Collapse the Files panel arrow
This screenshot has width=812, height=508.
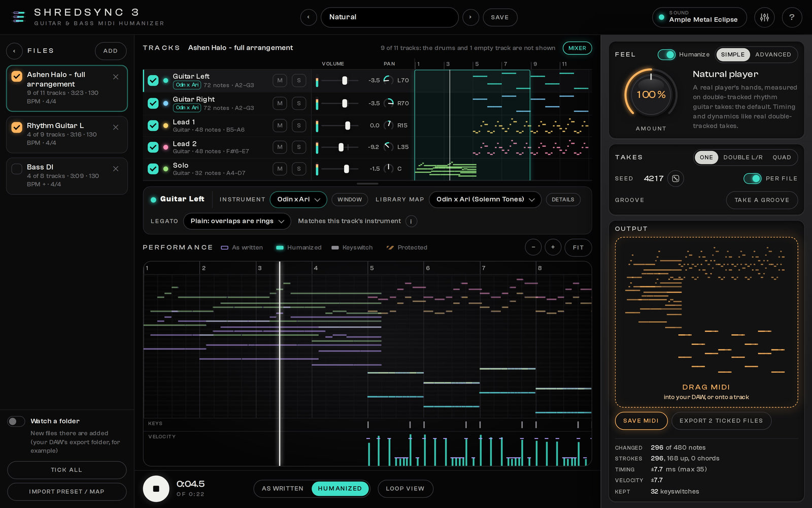coord(14,51)
